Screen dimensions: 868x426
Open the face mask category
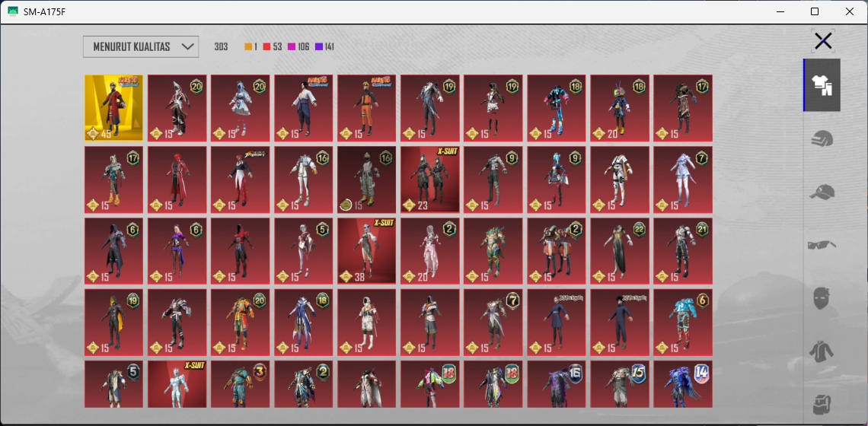click(x=822, y=298)
